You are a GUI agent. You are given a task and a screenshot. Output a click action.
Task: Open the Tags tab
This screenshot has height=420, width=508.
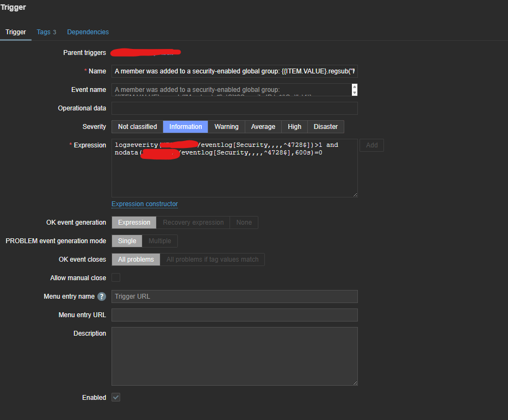(x=46, y=32)
